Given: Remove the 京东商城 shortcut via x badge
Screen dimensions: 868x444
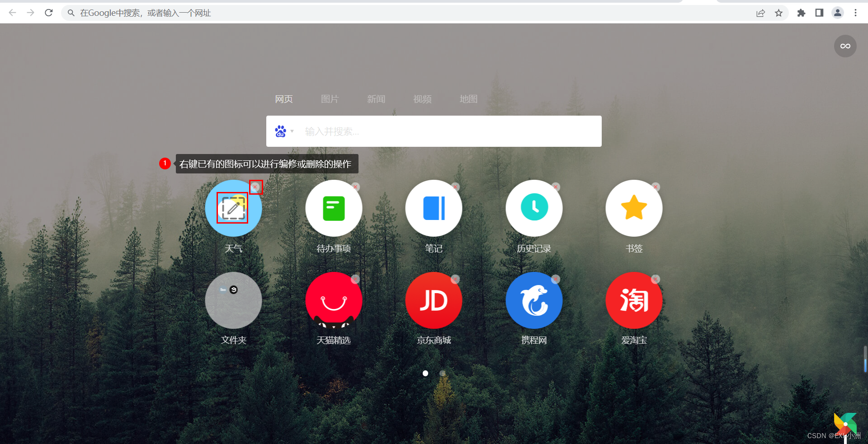Looking at the screenshot, I should [x=455, y=279].
